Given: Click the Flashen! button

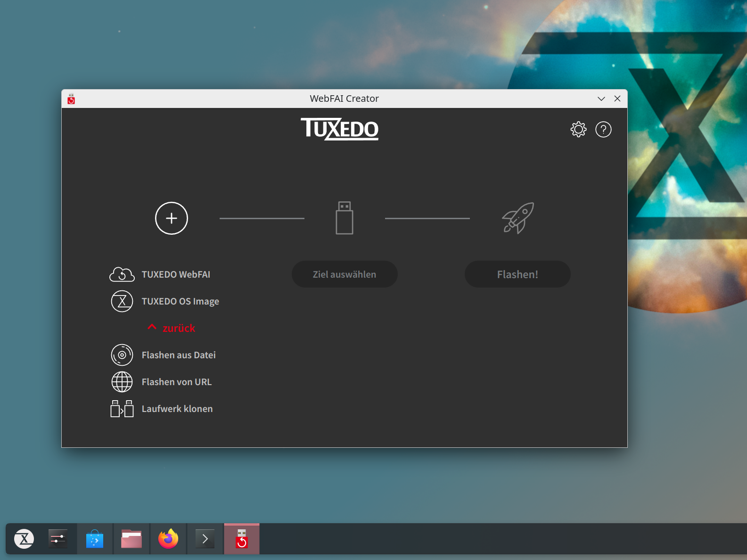Looking at the screenshot, I should (x=517, y=274).
